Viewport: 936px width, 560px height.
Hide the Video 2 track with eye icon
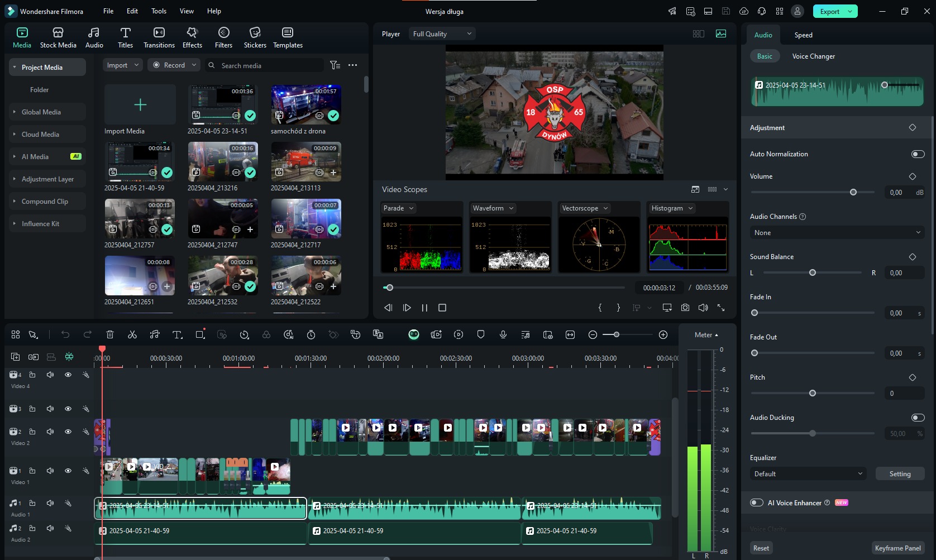point(68,432)
